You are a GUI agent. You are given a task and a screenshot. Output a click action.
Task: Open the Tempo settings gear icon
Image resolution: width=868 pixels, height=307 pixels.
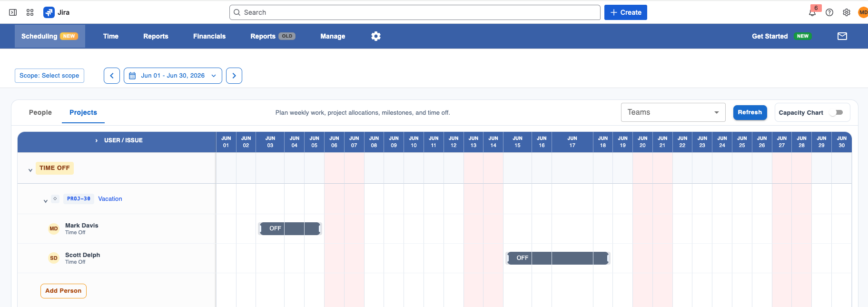click(376, 36)
